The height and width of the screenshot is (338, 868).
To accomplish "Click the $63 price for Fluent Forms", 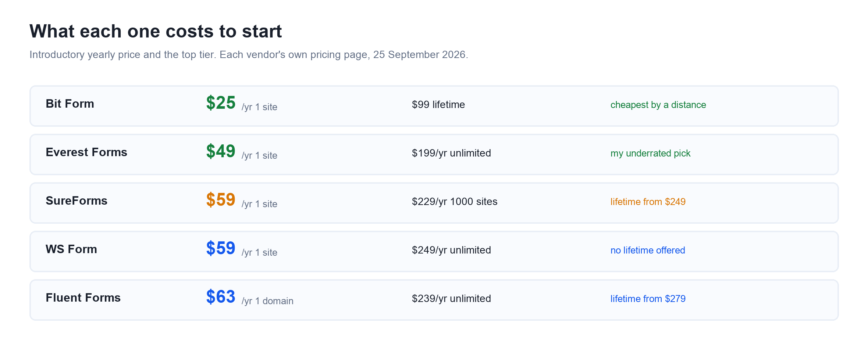I will click(x=221, y=297).
